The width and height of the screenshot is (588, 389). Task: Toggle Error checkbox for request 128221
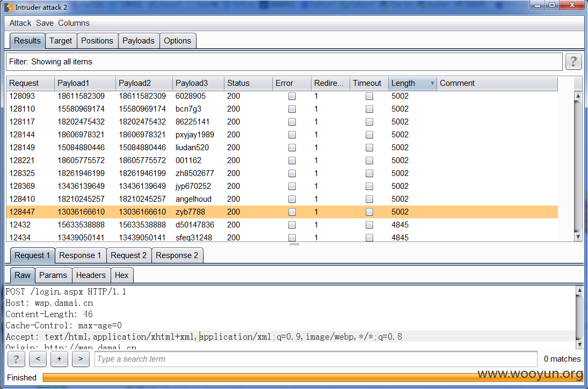click(292, 160)
